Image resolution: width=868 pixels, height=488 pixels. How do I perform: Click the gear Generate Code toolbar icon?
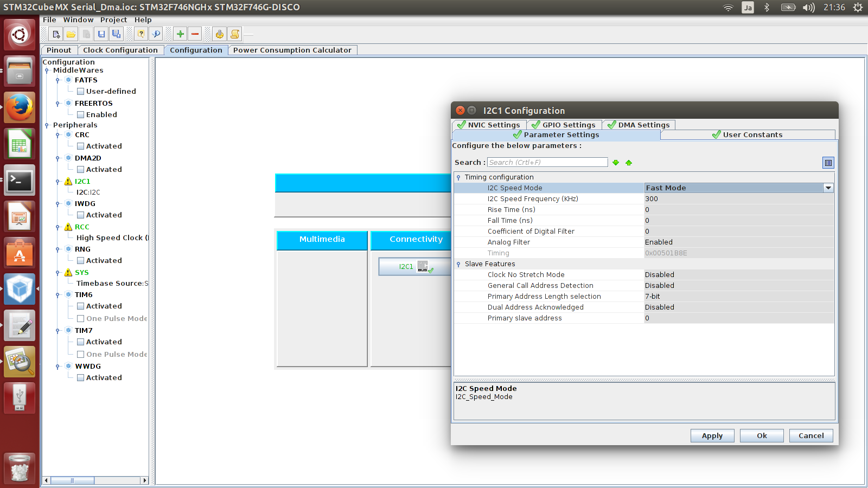click(219, 34)
